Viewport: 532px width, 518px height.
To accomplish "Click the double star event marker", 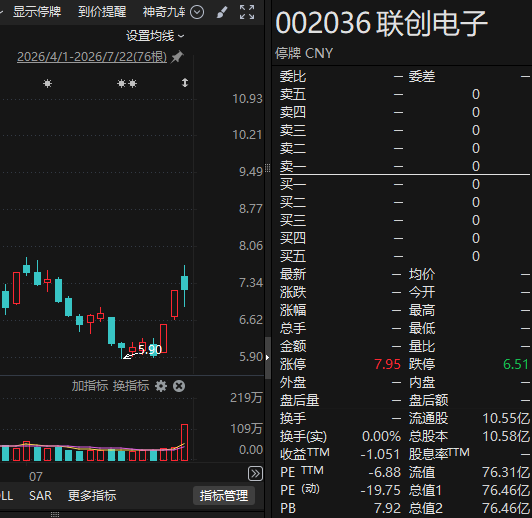I will tap(127, 83).
